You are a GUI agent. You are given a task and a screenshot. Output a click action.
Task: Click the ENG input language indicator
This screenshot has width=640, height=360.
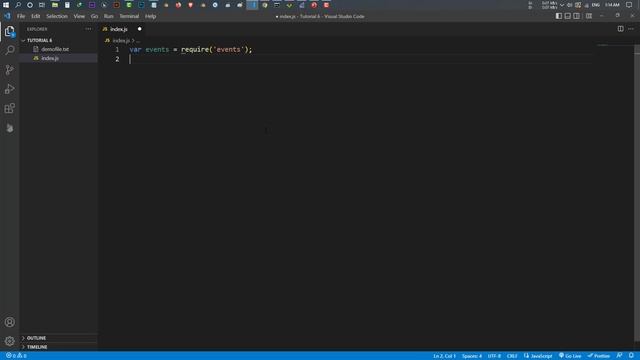coord(596,5)
